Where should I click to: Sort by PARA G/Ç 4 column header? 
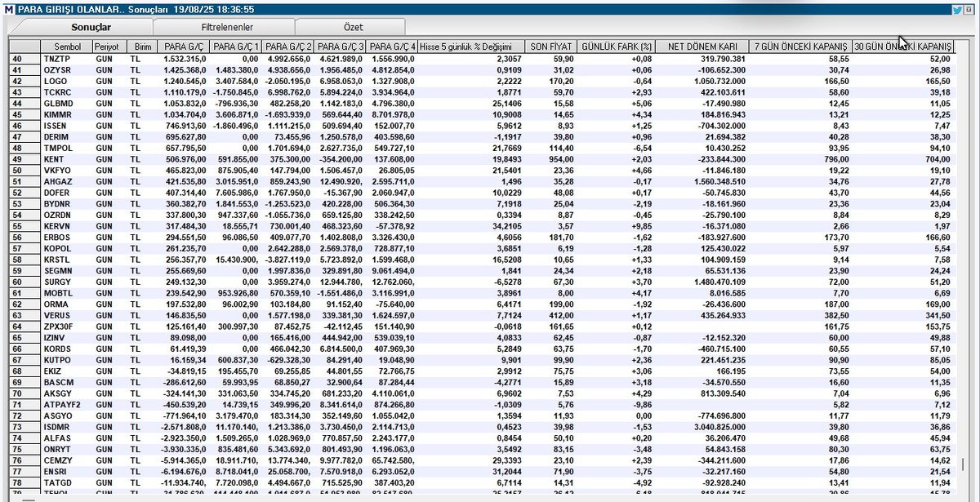tap(392, 47)
